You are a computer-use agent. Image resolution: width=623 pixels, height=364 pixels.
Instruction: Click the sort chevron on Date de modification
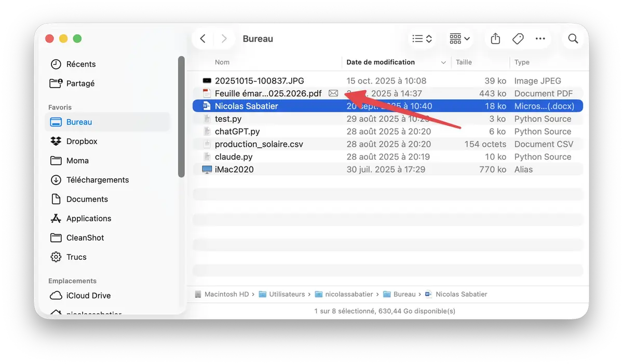(x=444, y=62)
